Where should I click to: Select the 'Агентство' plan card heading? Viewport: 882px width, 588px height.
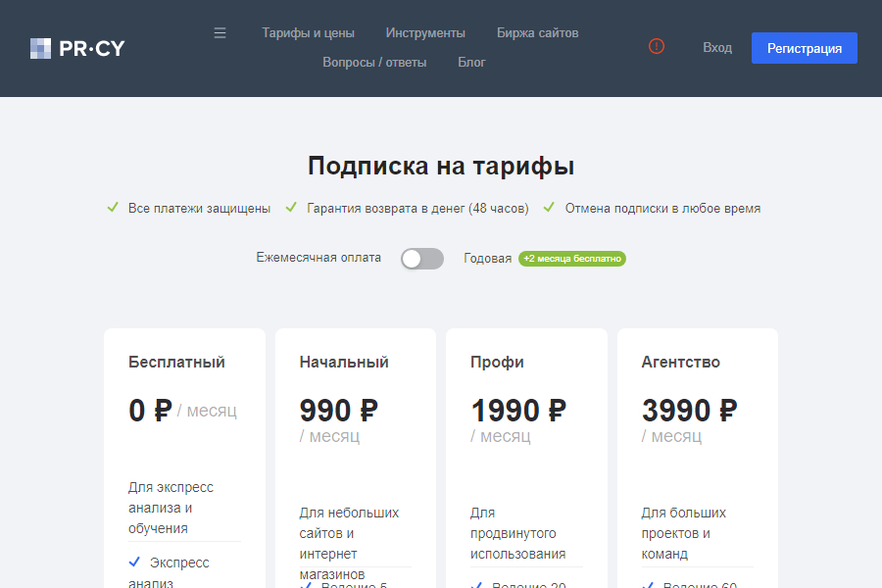click(680, 363)
